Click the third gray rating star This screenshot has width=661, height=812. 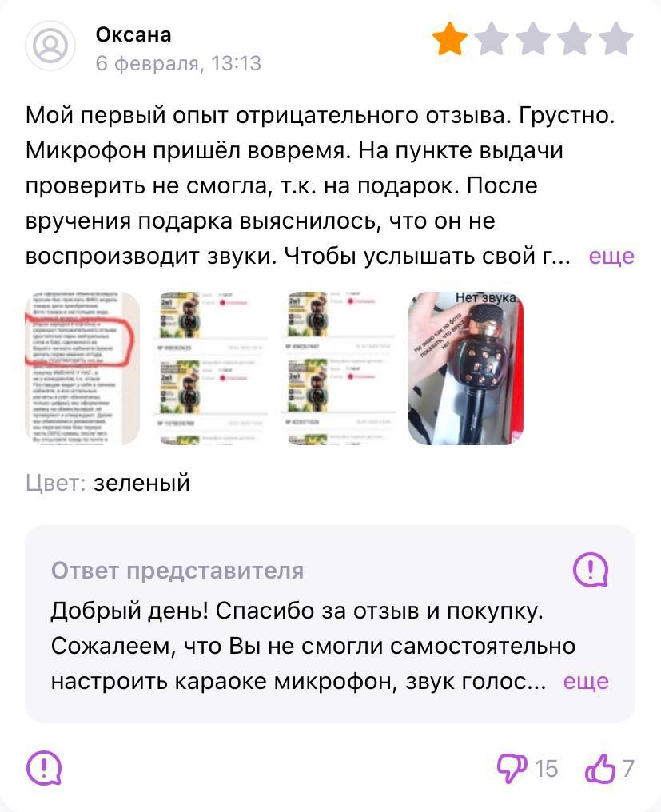click(x=533, y=39)
